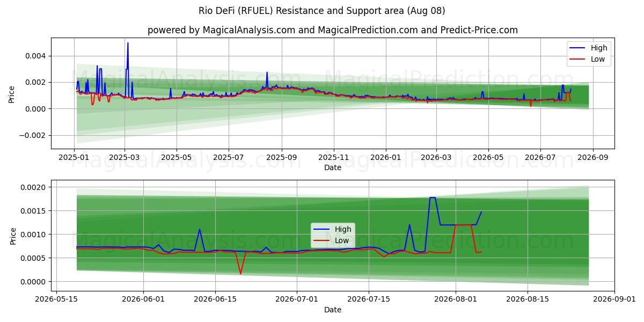Image resolution: width=644 pixels, height=322 pixels.
Task: Click the '2026-03' tick label
Action: [437, 157]
